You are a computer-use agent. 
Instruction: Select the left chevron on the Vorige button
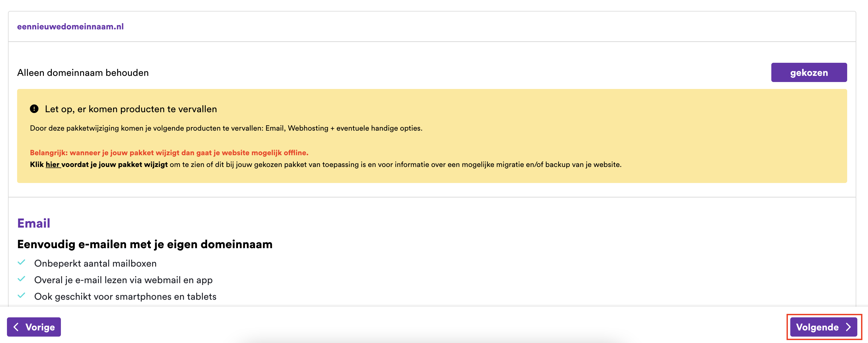point(16,327)
